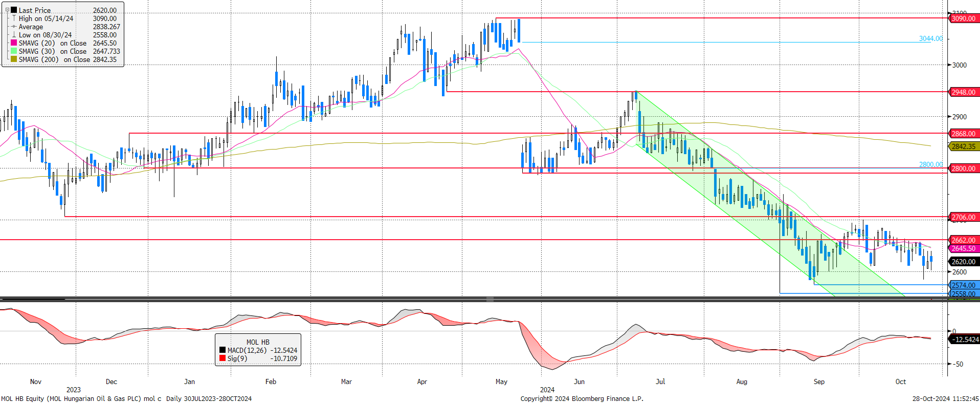Click the black Last Price color swatch
The height and width of the screenshot is (403, 980).
[x=14, y=10]
